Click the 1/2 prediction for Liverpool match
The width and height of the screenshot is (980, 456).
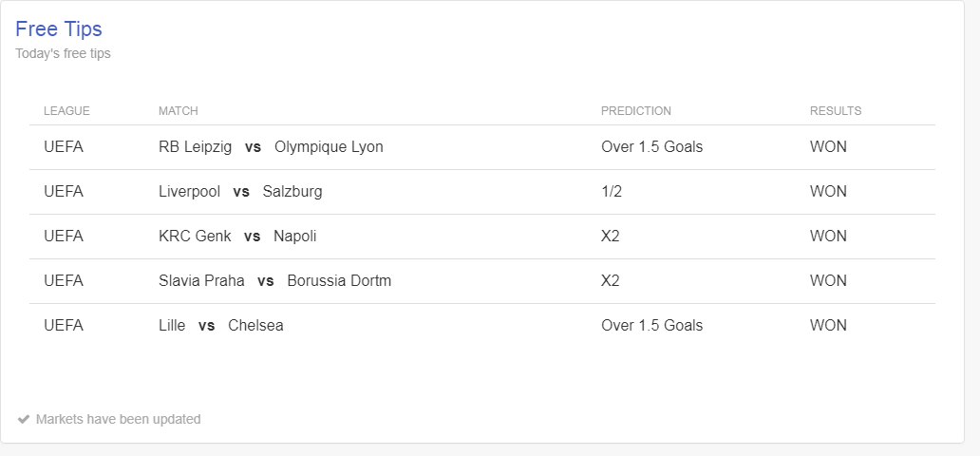point(612,191)
